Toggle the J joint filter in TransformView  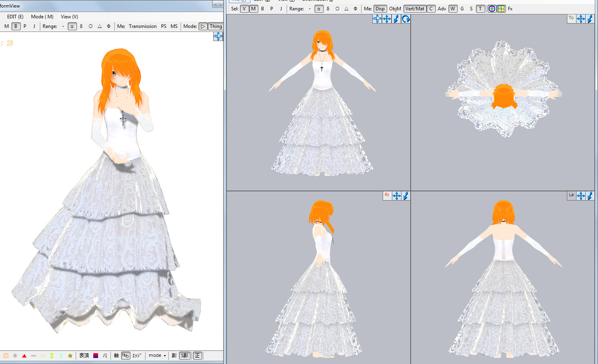click(x=34, y=26)
